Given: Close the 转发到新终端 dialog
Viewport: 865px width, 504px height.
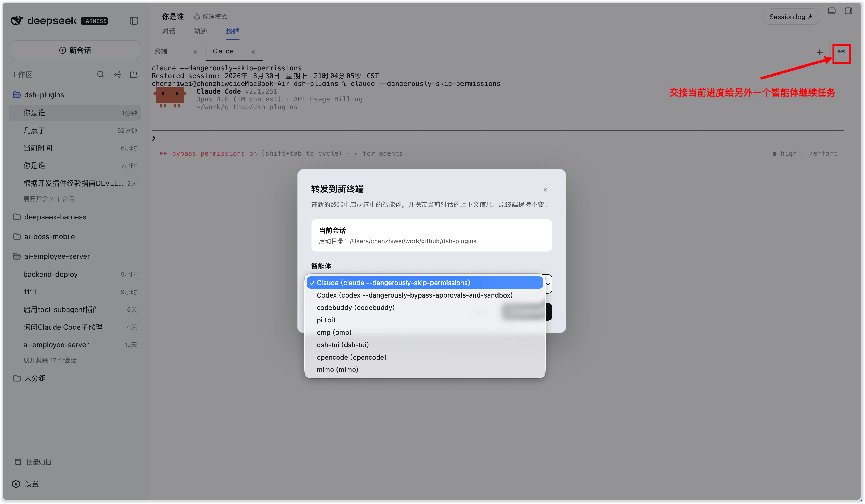Looking at the screenshot, I should tap(545, 189).
